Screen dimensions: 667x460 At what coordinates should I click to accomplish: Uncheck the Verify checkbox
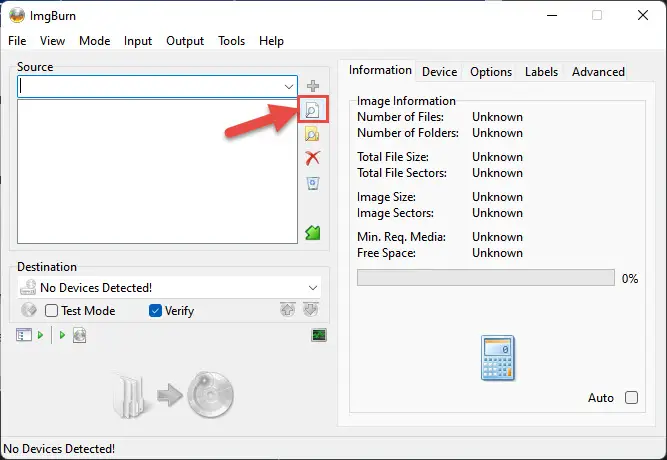click(155, 311)
